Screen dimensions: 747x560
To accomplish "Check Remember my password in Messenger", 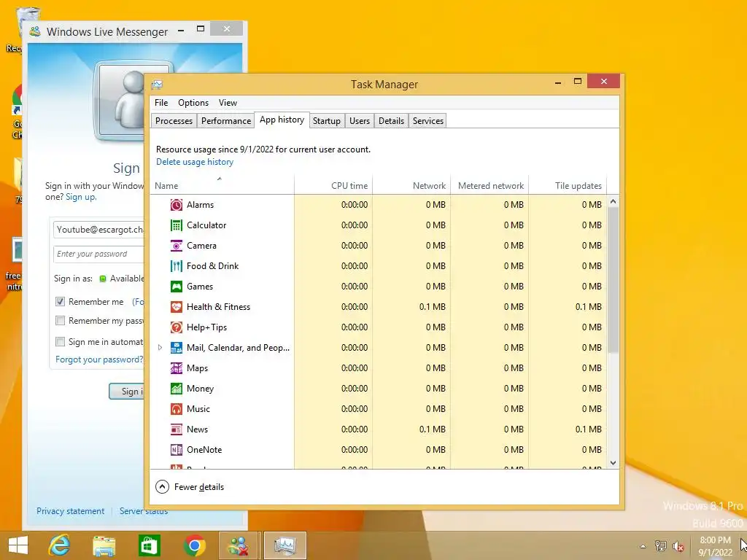I will coord(60,321).
